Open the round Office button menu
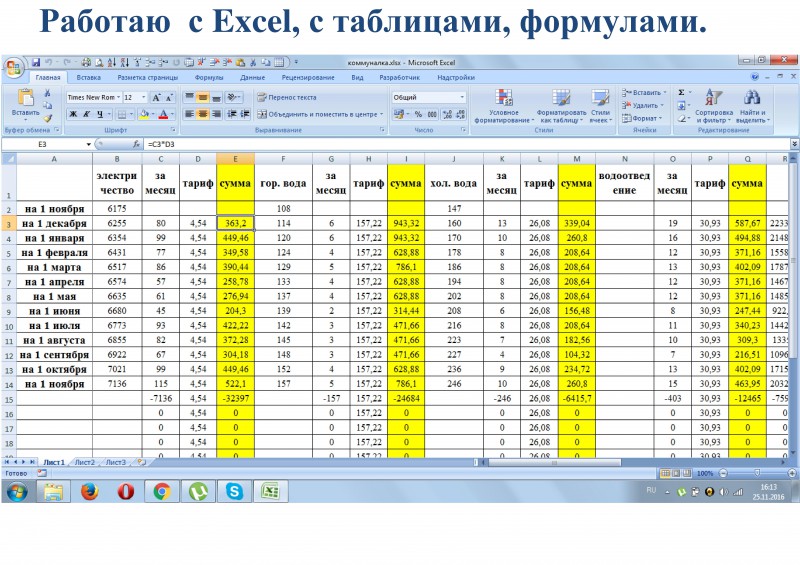The image size is (800, 565). coord(13,67)
